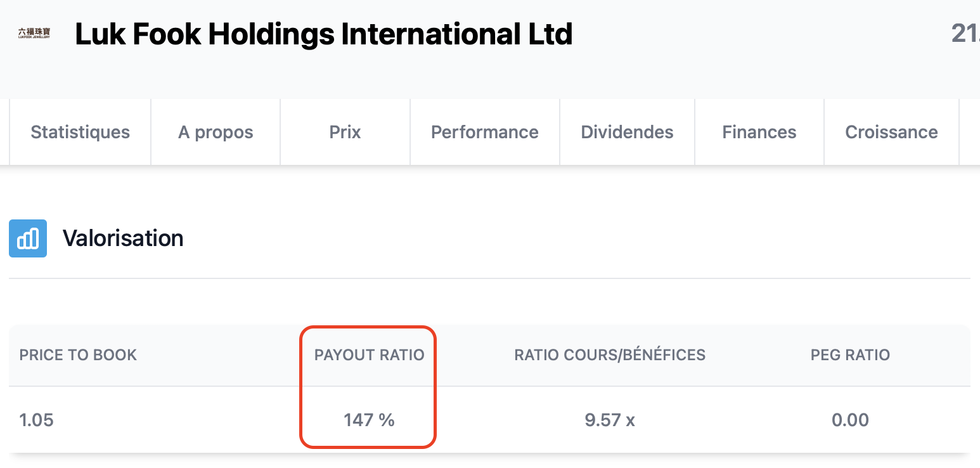The image size is (980, 468).
Task: Go to the Performance tab
Action: (x=485, y=132)
